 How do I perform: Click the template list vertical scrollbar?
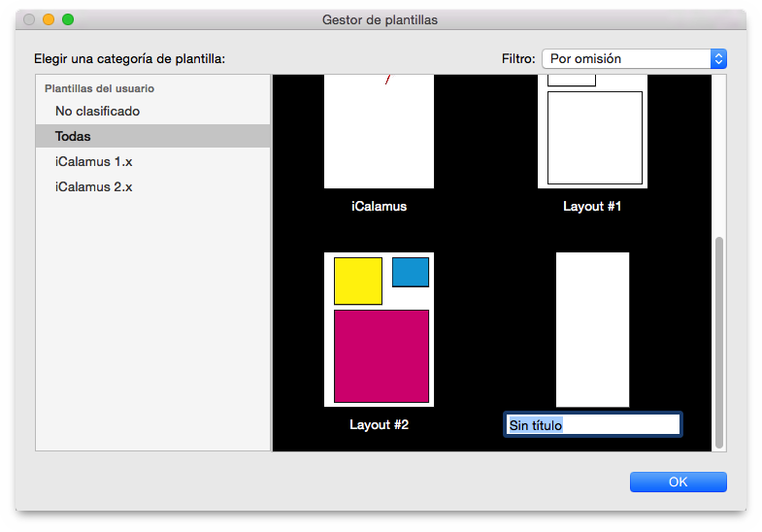[719, 340]
